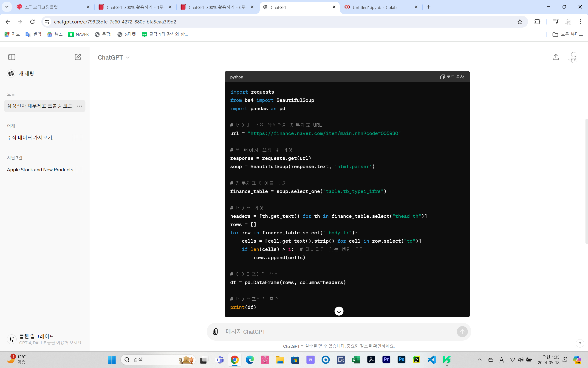
Task: Open weather widget showing 12°C
Action: pos(17,359)
